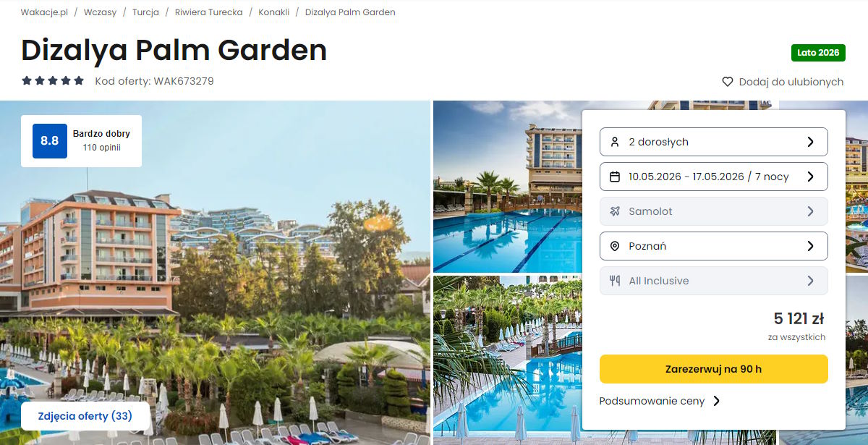Open the travel dates chevron selector

tap(810, 177)
